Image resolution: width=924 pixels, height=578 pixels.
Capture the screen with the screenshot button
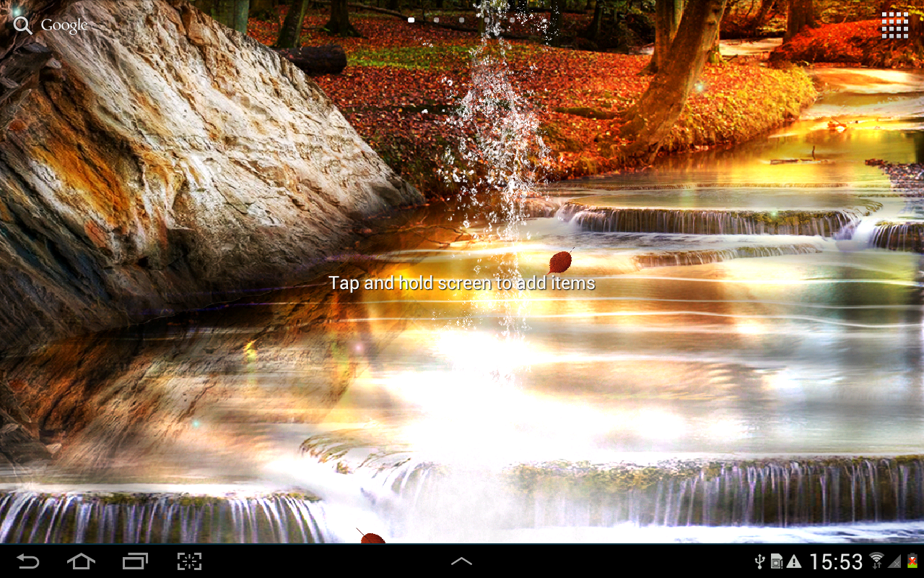pos(189,561)
